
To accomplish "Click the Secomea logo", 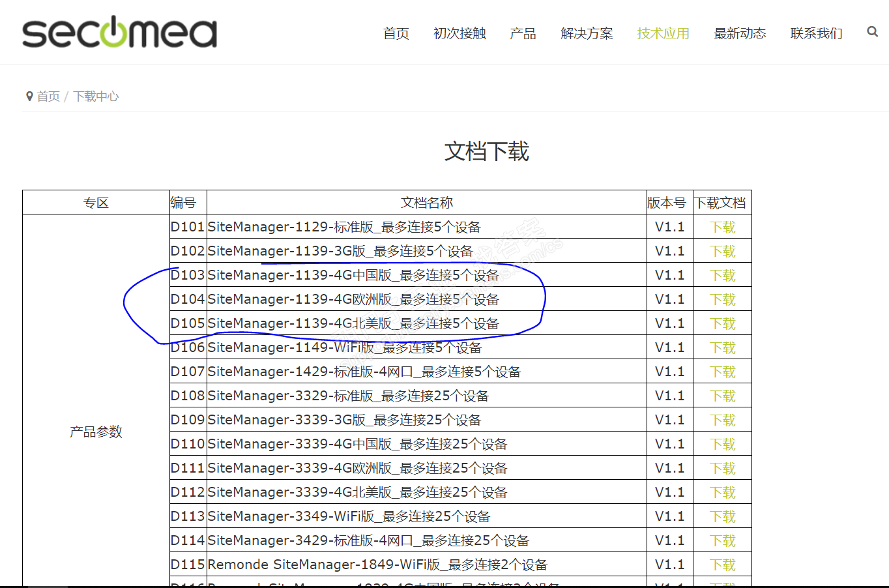I will (x=119, y=32).
